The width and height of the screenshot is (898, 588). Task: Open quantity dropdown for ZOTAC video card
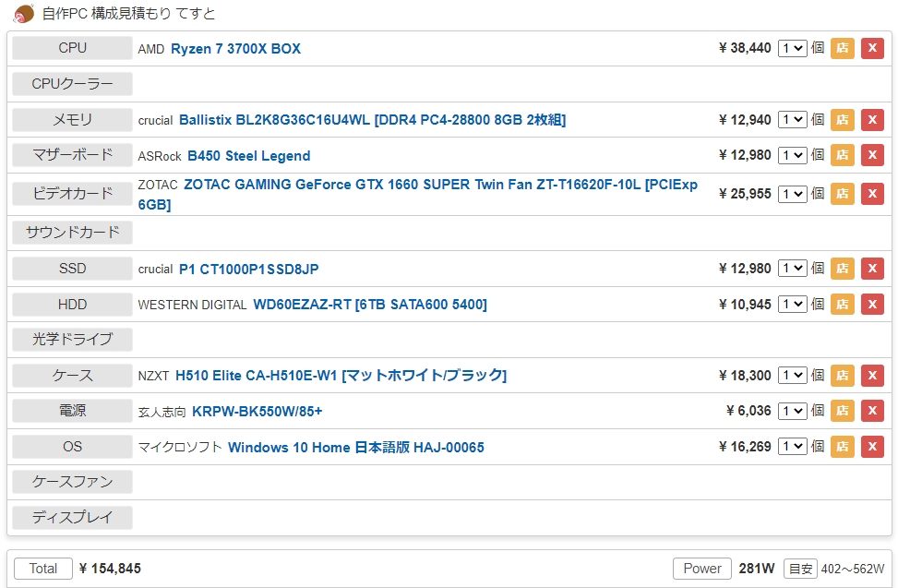pyautogui.click(x=792, y=194)
